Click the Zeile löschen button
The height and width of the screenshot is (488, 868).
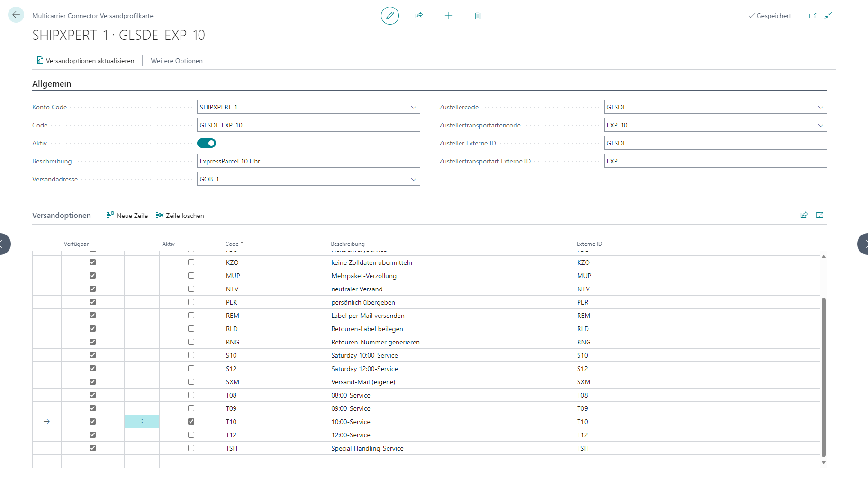point(180,216)
